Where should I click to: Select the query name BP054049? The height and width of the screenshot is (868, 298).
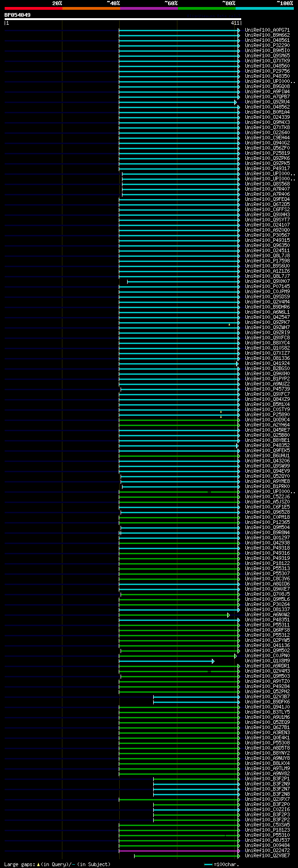coord(18,15)
